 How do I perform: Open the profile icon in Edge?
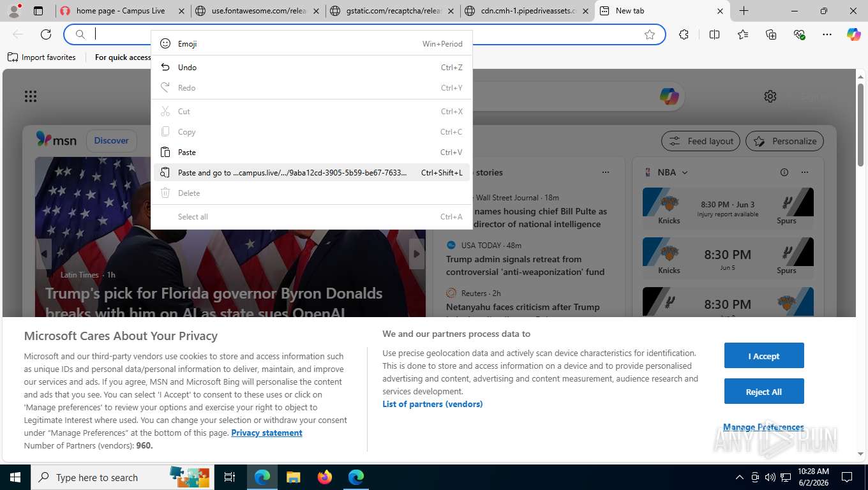(14, 10)
